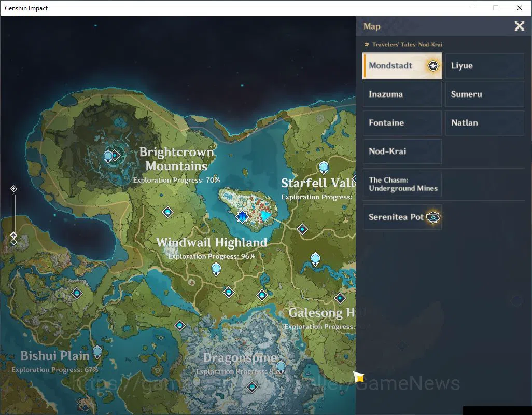This screenshot has width=532, height=415.
Task: Select waypoint below Brightcrown exploration progress text
Action: tap(167, 212)
